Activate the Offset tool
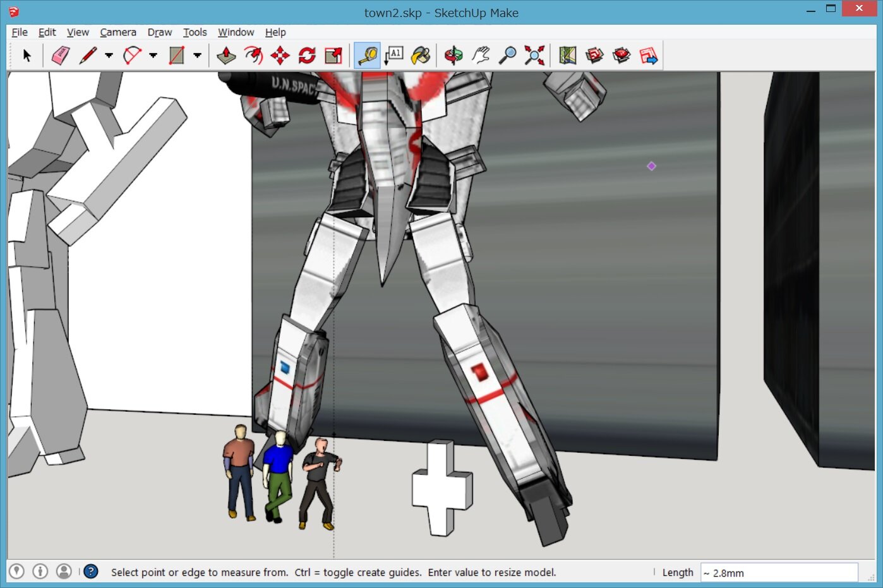The height and width of the screenshot is (588, 883). [x=253, y=56]
